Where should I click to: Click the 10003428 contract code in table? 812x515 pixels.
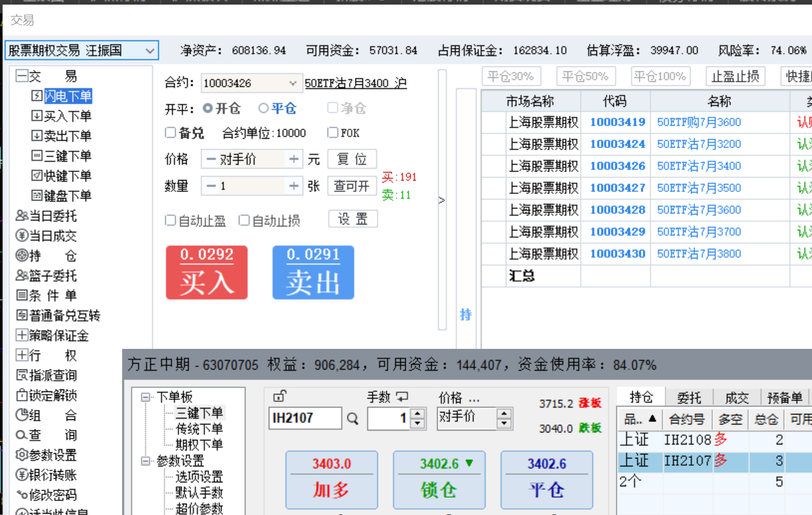(617, 210)
